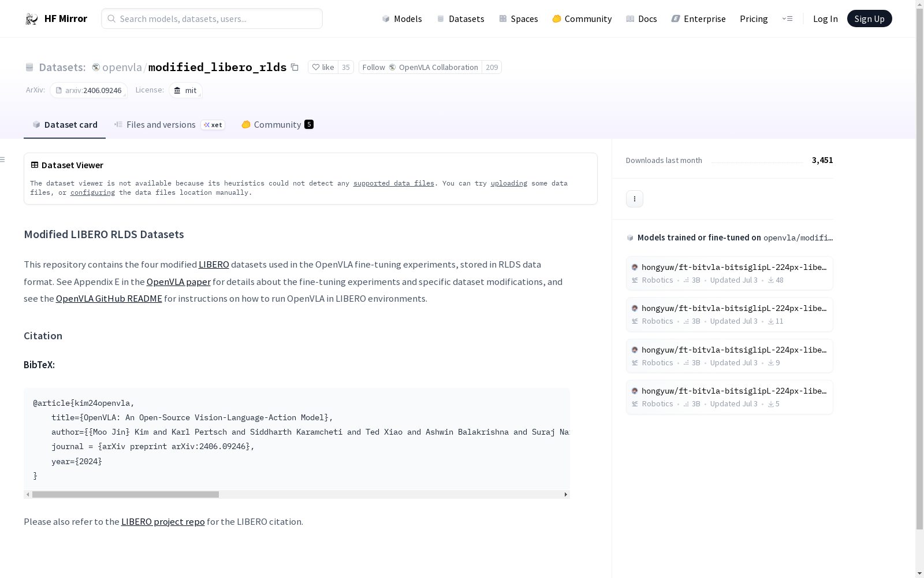The width and height of the screenshot is (924, 578).
Task: Click the openvla organization avatar icon
Action: [x=96, y=67]
